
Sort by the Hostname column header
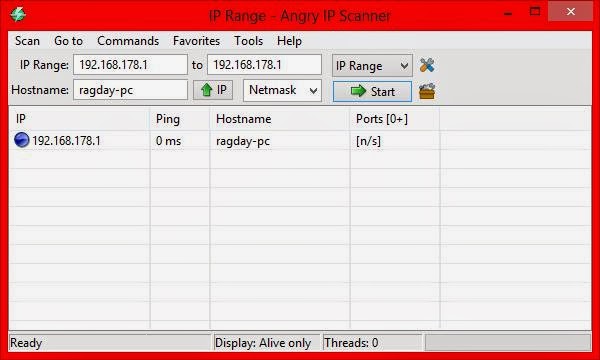(280, 119)
